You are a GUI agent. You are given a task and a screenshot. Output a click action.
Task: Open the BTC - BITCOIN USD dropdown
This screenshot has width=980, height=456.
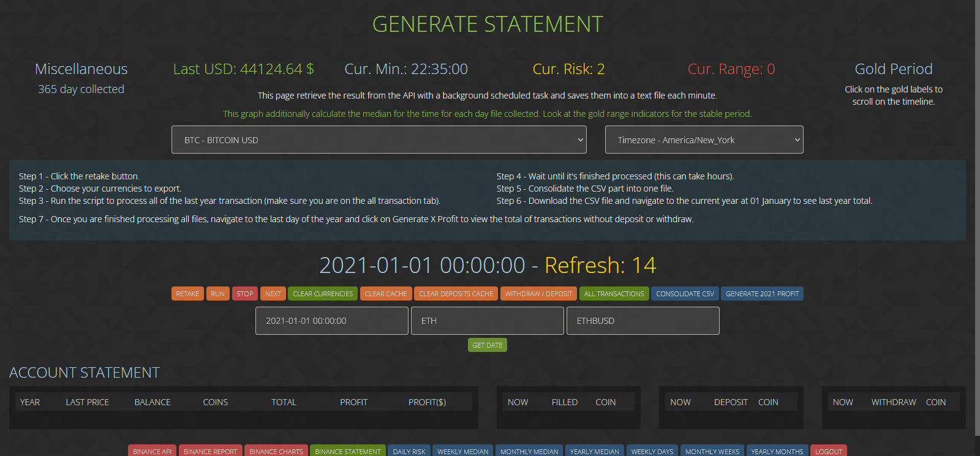coord(379,140)
